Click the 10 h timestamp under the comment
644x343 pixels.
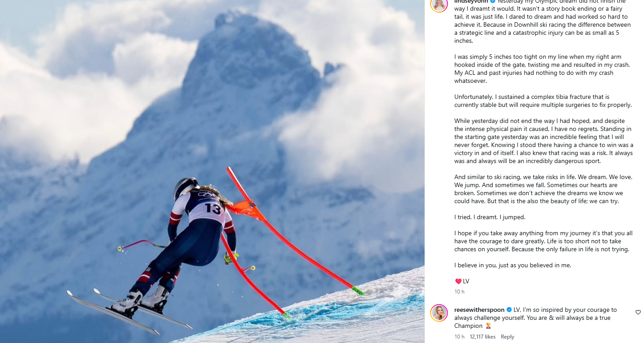pos(459,337)
